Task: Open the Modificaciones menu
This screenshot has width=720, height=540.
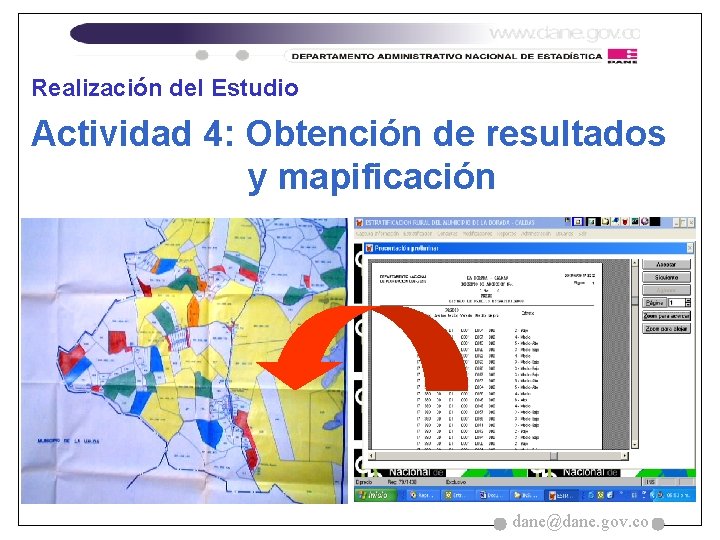Action: pyautogui.click(x=477, y=234)
